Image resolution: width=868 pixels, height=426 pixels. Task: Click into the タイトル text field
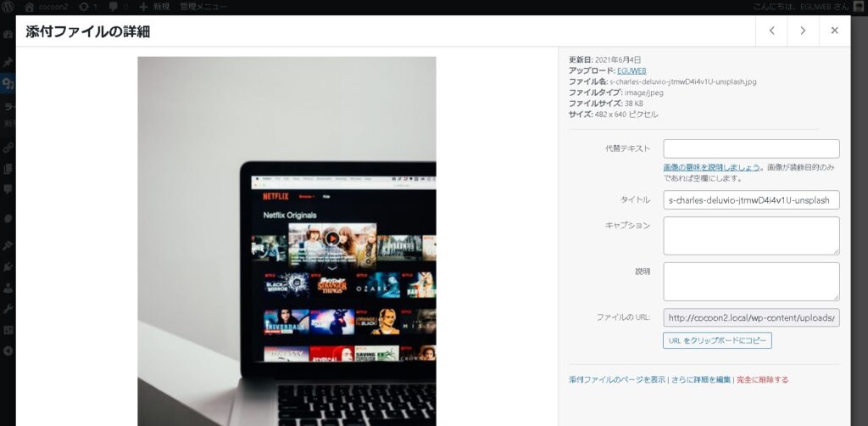pos(751,200)
